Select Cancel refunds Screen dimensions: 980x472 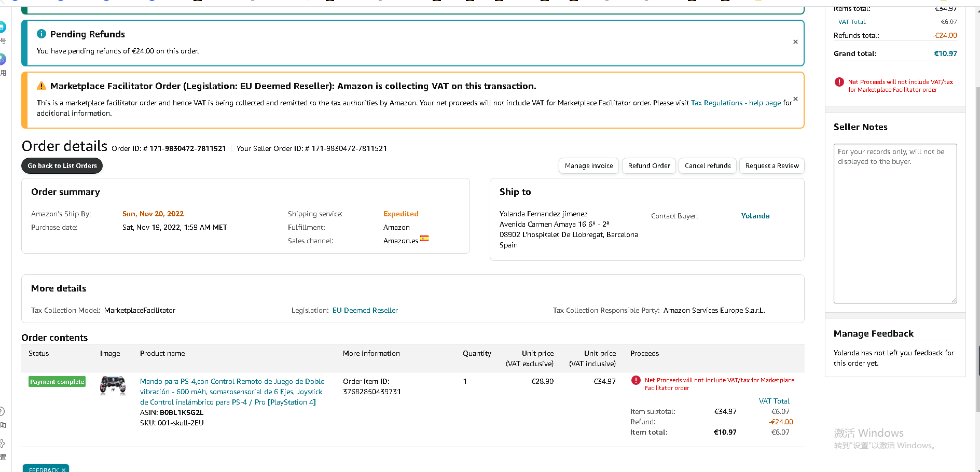tap(707, 166)
